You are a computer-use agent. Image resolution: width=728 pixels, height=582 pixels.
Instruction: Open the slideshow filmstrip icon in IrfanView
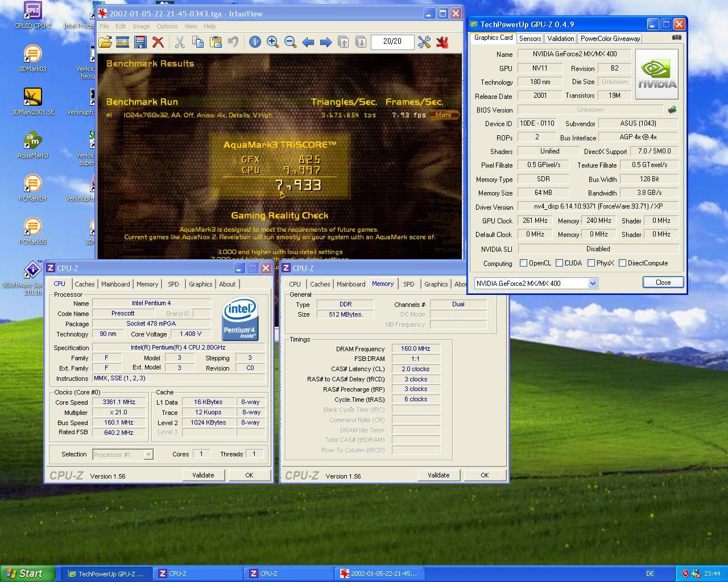pos(122,41)
